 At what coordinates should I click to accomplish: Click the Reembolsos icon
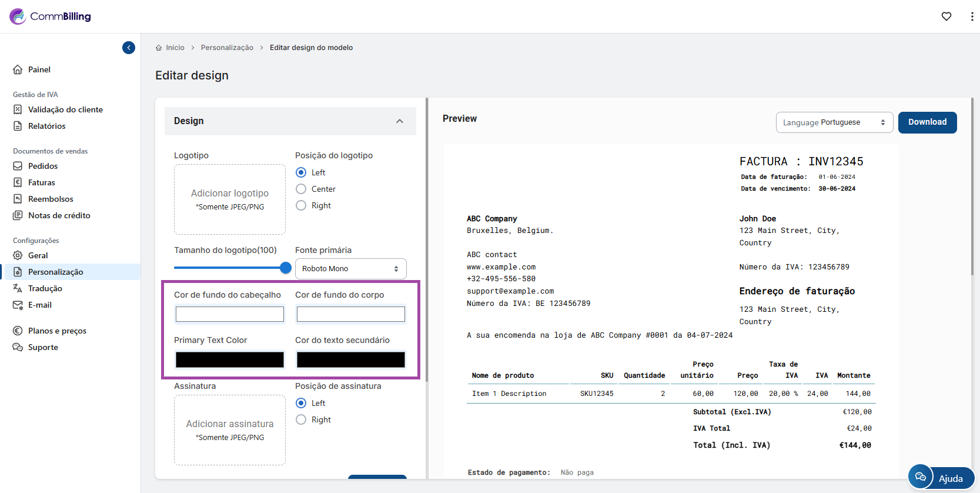coord(18,199)
